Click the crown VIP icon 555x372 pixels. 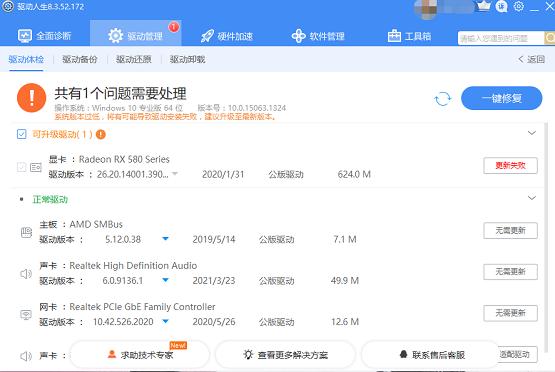tap(484, 6)
